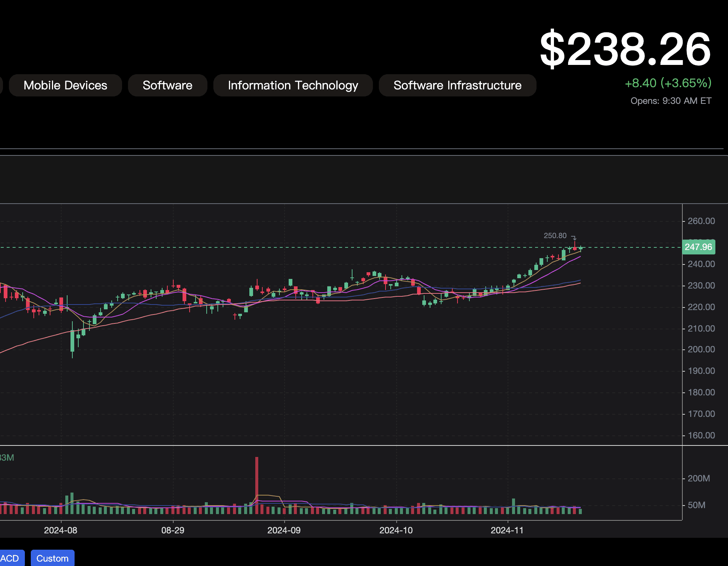Click the 200M volume axis label
Viewport: 728px width, 566px height.
tap(699, 478)
